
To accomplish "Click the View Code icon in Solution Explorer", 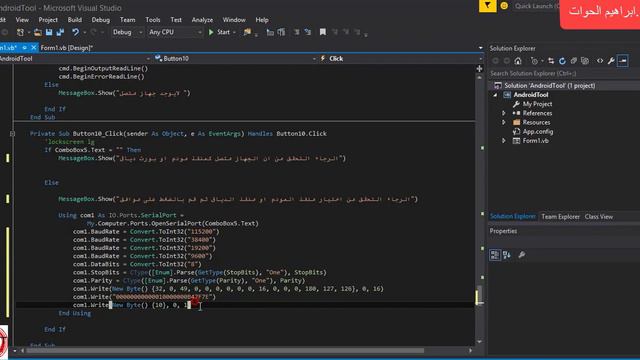I will pyautogui.click(x=600, y=61).
